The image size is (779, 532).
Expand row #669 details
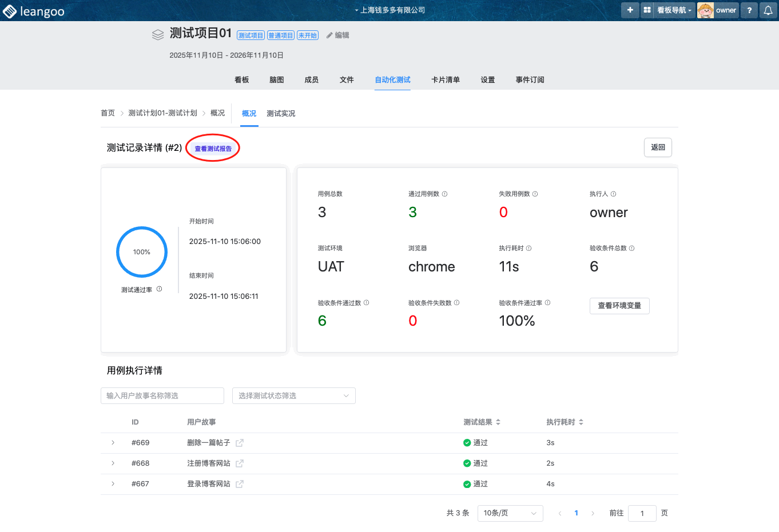coord(113,443)
